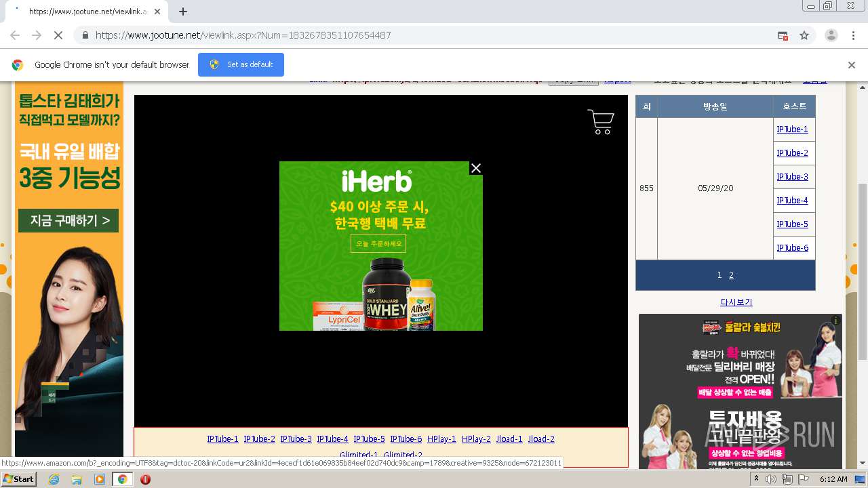This screenshot has height=488, width=868.
Task: Open IPTube-3 link in the host table
Action: pos(792,177)
